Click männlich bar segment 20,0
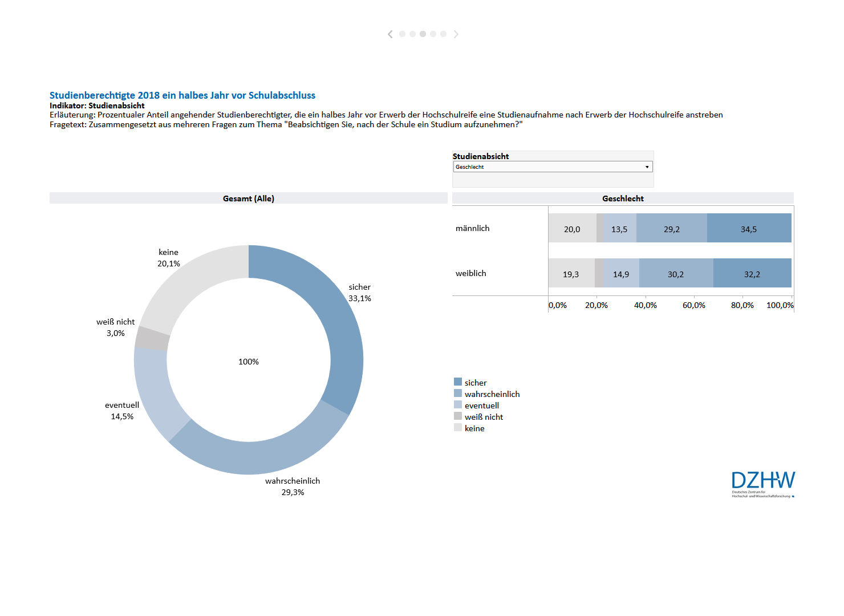Screen dimensions: 844x616 click(x=573, y=228)
